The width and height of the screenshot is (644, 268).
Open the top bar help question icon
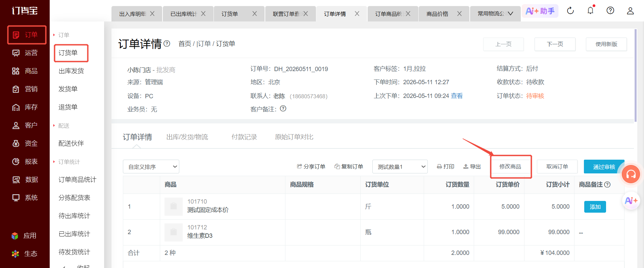pos(610,11)
